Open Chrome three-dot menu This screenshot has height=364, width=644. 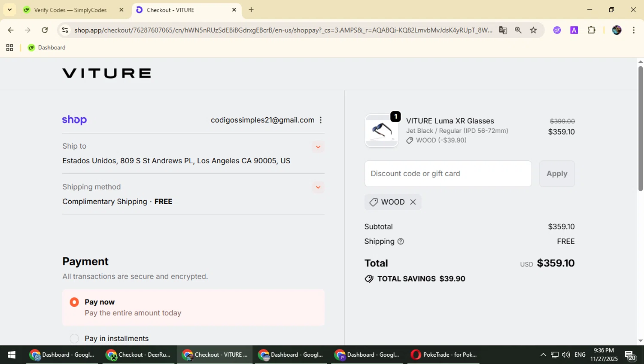634,30
